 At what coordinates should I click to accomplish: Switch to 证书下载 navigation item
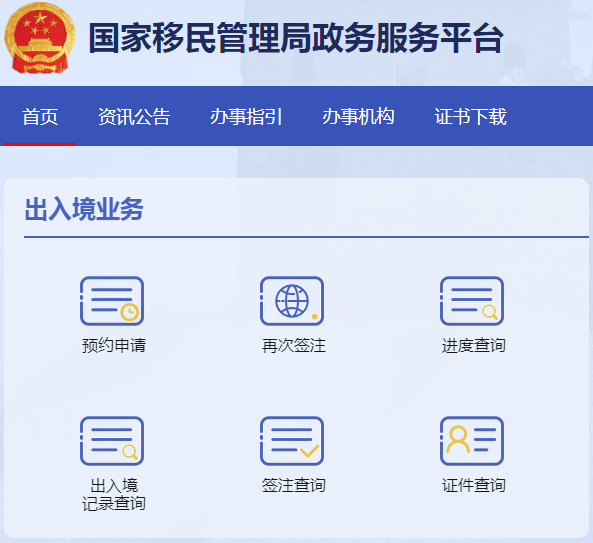tap(470, 116)
